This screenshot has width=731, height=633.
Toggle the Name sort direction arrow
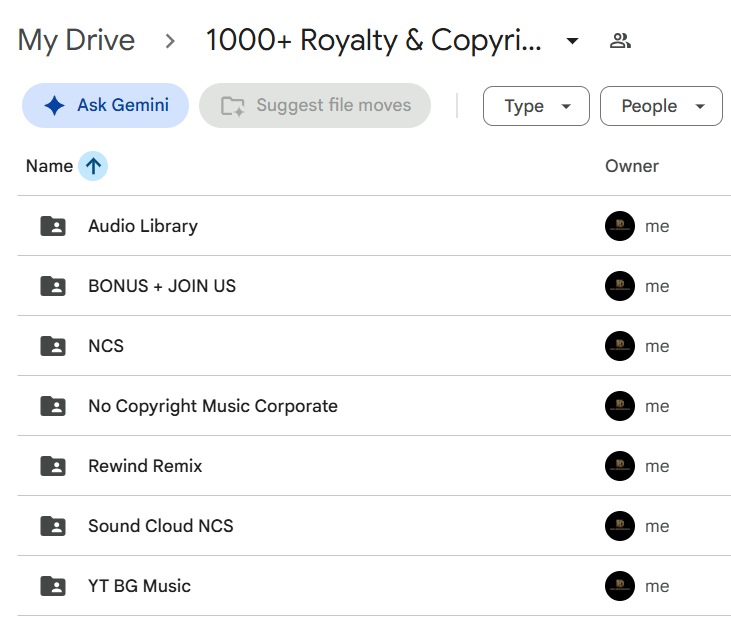coord(93,166)
